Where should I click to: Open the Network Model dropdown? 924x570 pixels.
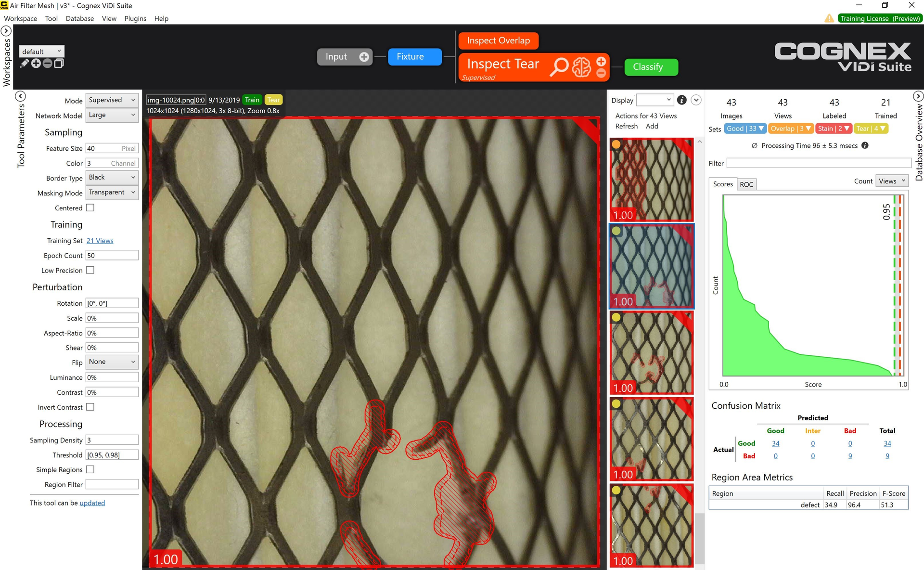click(x=112, y=115)
